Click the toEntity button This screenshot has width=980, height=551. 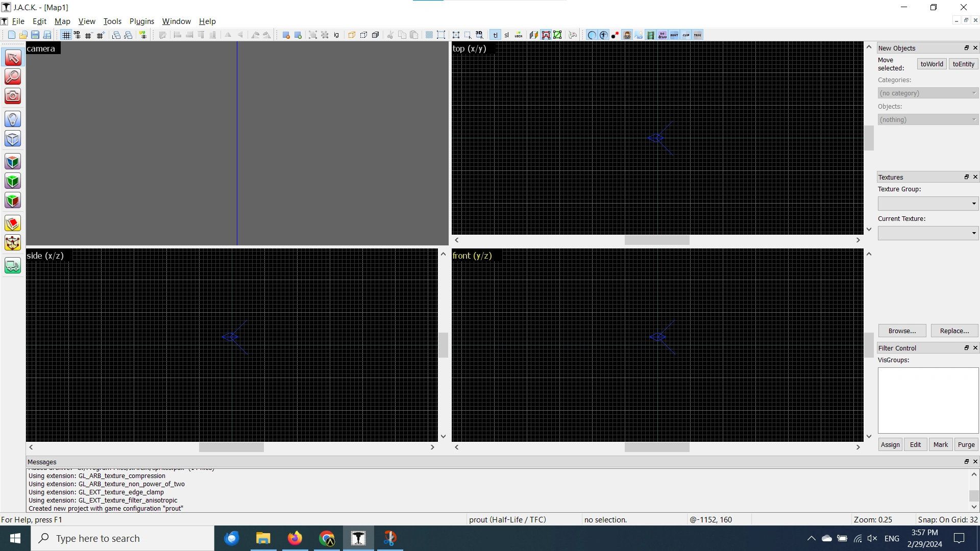[963, 64]
